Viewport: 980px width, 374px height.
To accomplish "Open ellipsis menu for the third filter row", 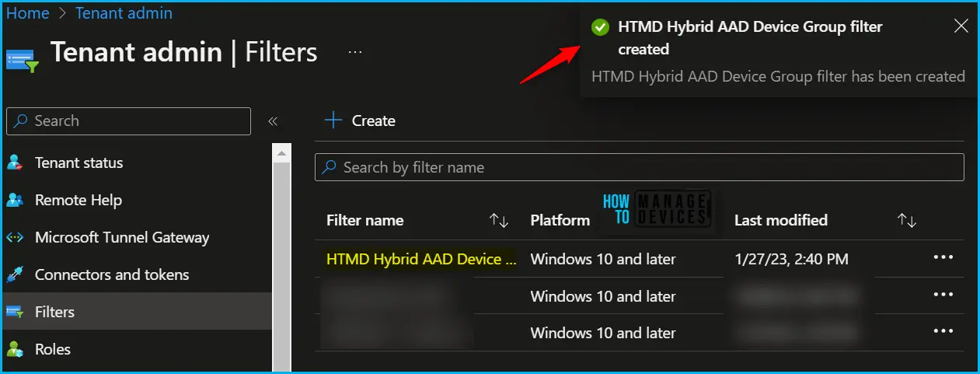I will pos(943,331).
